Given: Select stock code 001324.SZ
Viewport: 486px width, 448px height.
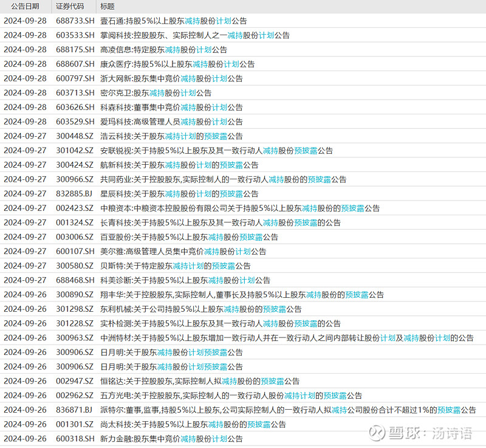Looking at the screenshot, I should 74,222.
